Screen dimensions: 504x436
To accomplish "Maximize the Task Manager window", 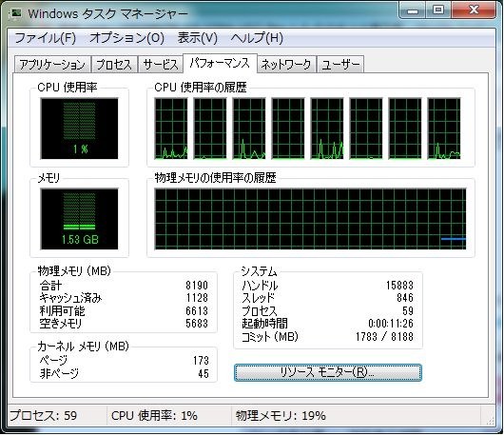I will [x=438, y=10].
